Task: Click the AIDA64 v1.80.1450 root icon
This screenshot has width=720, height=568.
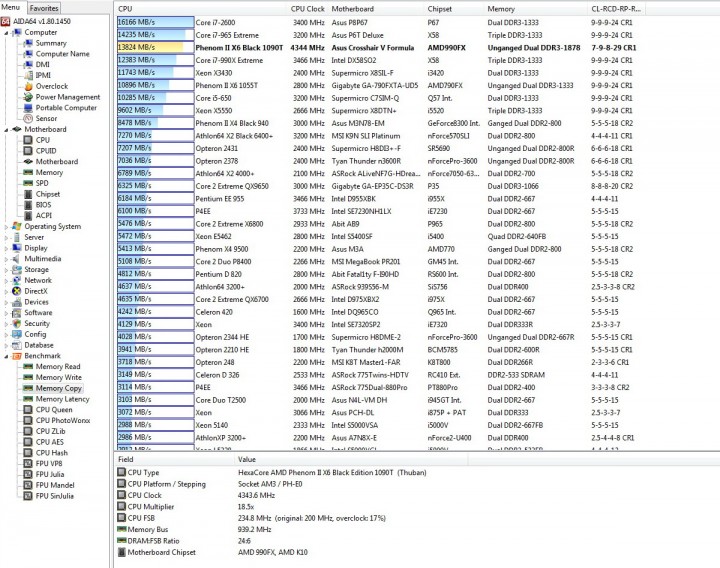Action: click(x=6, y=21)
